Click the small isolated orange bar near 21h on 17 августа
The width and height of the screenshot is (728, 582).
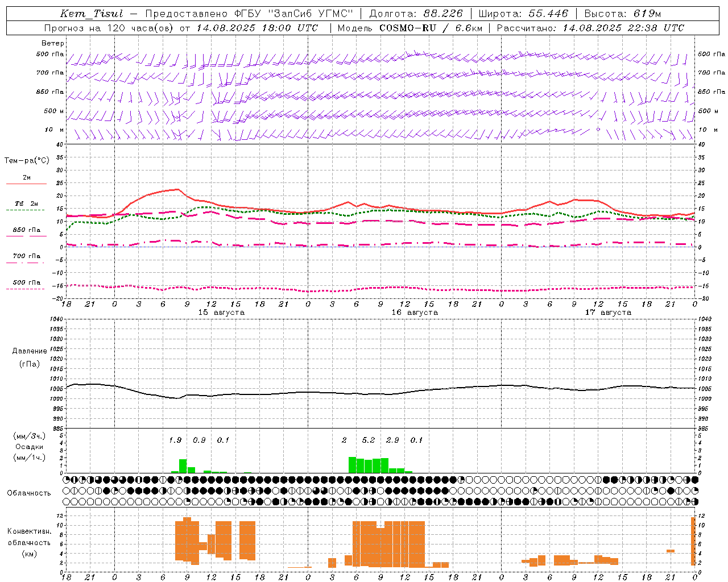pos(671,551)
